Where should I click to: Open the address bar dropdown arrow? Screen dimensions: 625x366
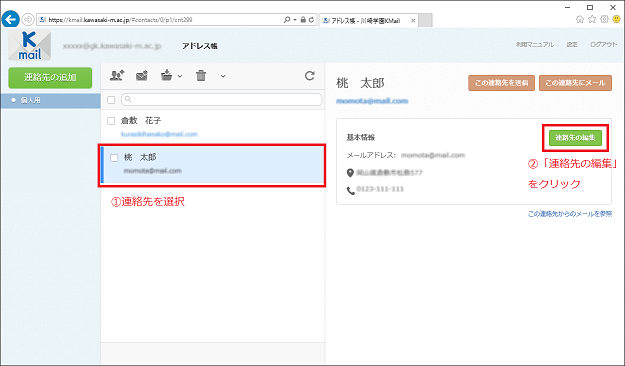295,20
